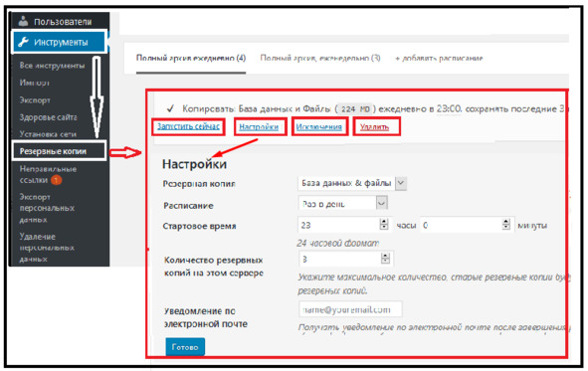Screen dimensions: 588x371
Task: Click the Уведомление по электронной почте label
Action: pos(206,317)
